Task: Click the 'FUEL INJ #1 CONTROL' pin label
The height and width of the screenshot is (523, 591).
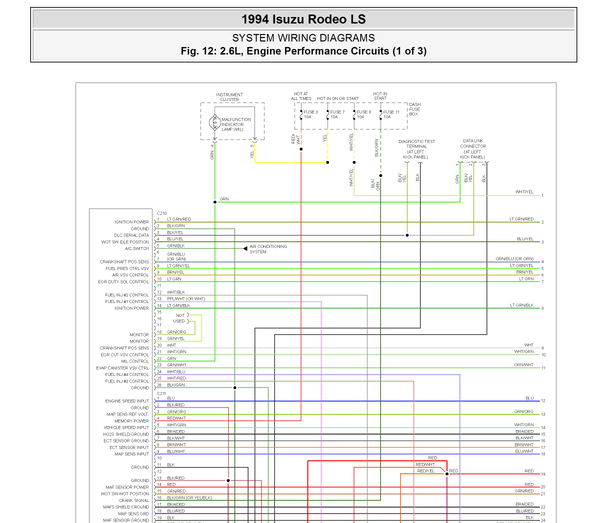Action: click(x=127, y=302)
